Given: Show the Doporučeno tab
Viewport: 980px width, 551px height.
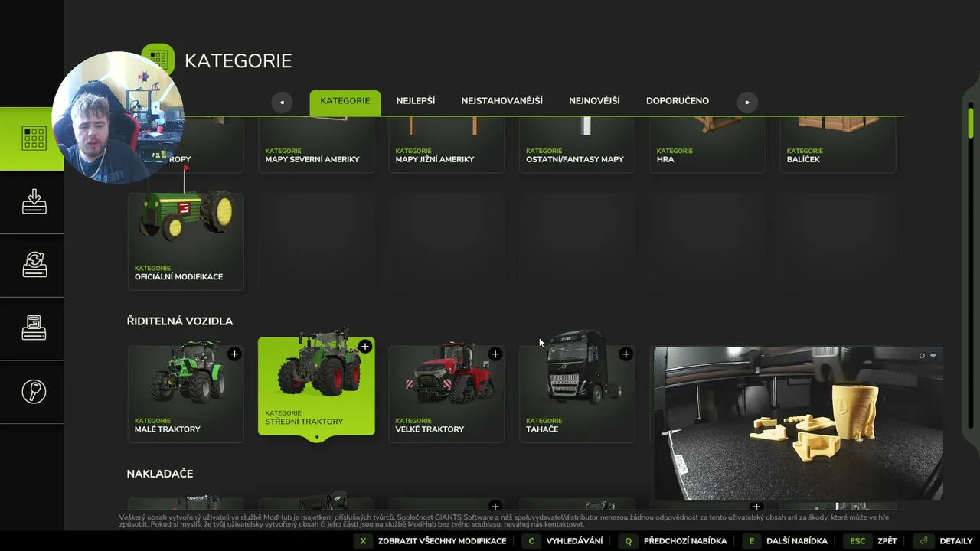Looking at the screenshot, I should click(x=678, y=101).
